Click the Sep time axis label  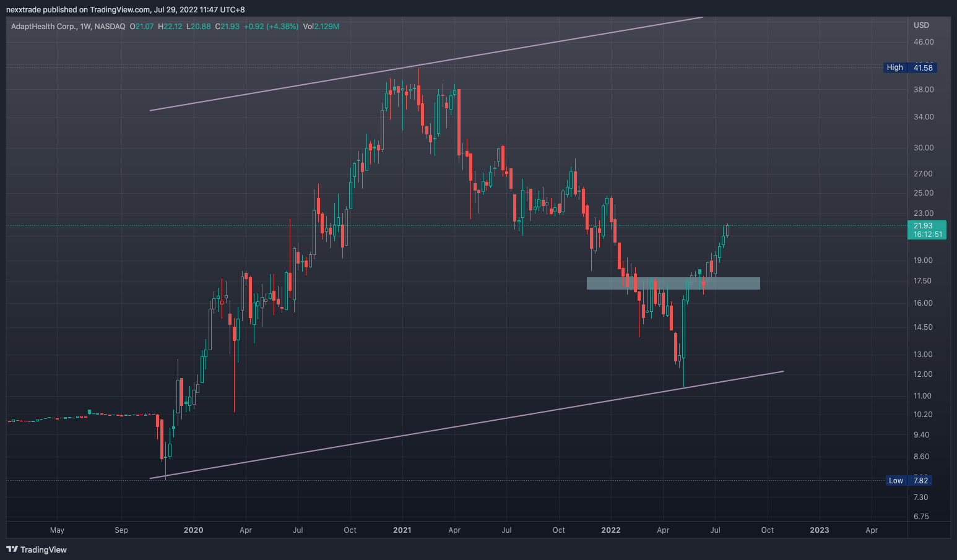[121, 530]
